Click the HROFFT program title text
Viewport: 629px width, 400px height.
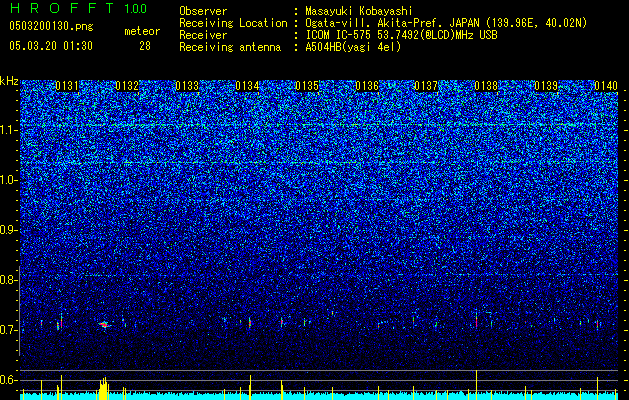62,8
